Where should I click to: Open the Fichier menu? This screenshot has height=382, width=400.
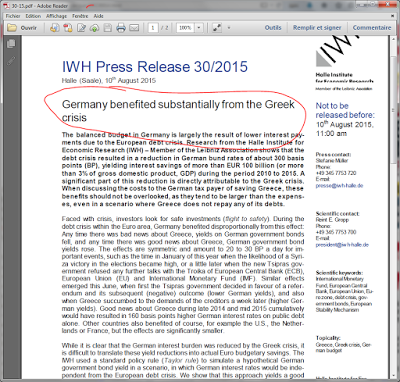[x=13, y=16]
